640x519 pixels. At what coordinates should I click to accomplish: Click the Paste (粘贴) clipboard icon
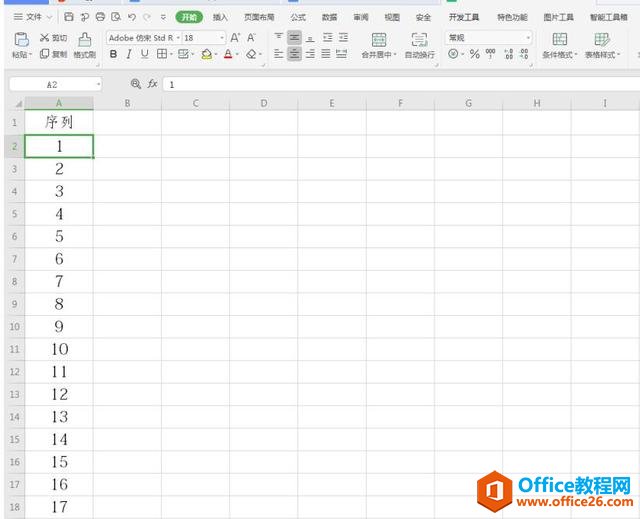click(x=21, y=40)
